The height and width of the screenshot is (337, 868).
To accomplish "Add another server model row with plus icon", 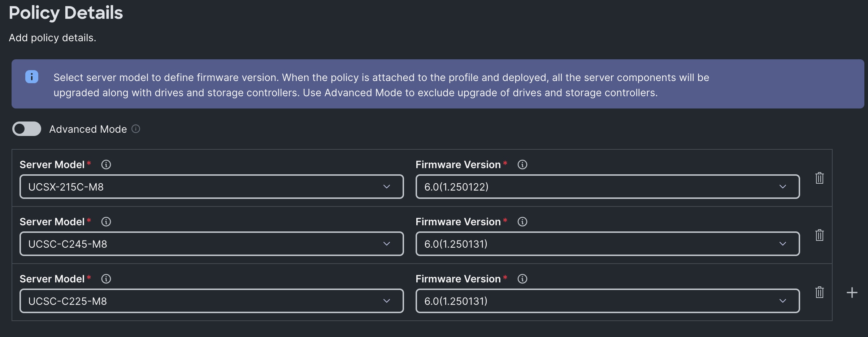I will [x=852, y=292].
